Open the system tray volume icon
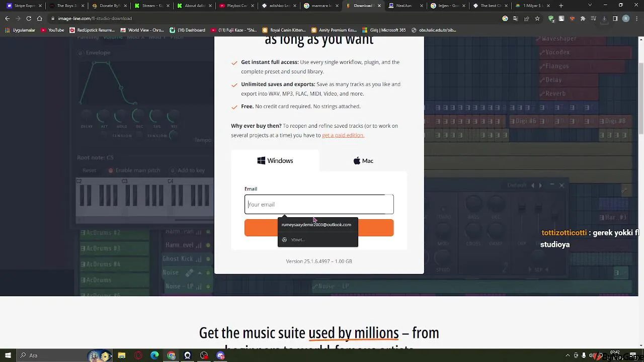644x362 pixels. click(x=592, y=355)
